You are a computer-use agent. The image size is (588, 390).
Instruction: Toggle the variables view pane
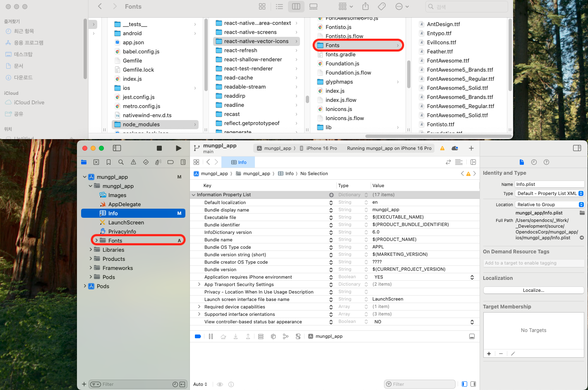[464, 384]
